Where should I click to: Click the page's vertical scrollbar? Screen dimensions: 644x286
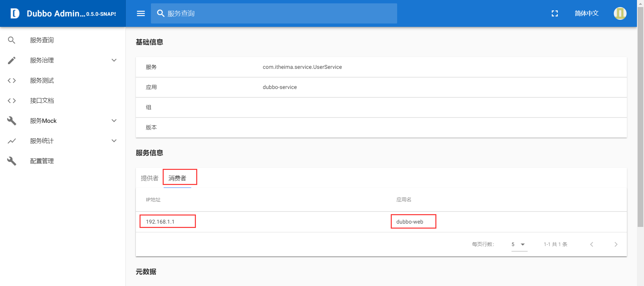(x=640, y=117)
